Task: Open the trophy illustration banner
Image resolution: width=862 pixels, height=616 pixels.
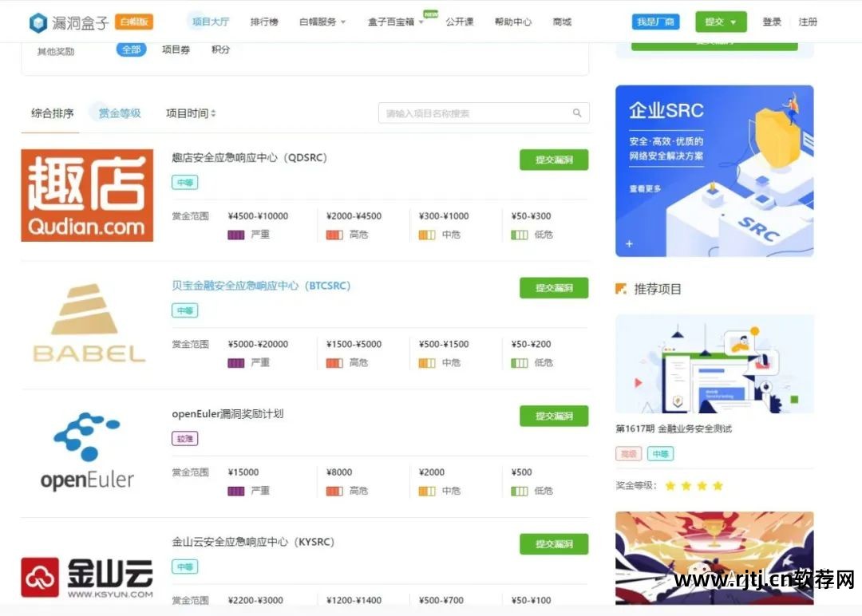Action: 714,559
